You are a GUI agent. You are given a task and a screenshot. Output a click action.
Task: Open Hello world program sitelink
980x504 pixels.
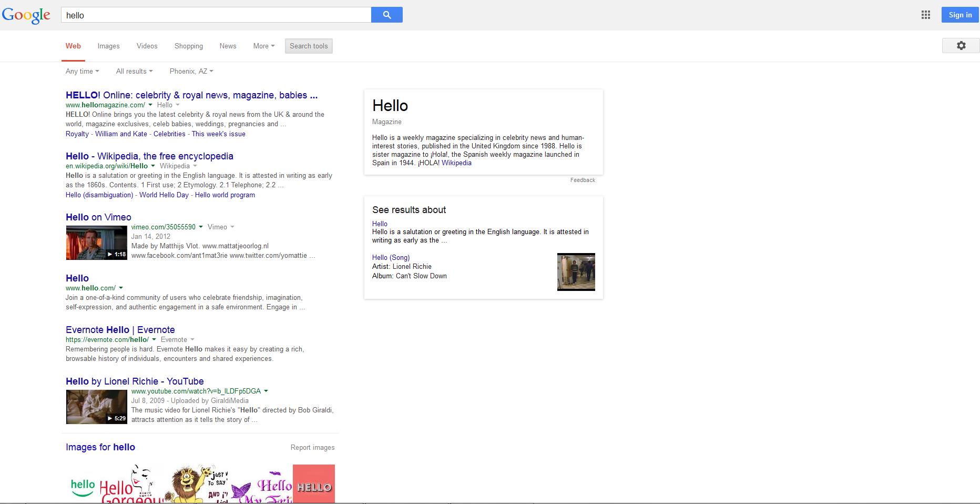(x=225, y=195)
